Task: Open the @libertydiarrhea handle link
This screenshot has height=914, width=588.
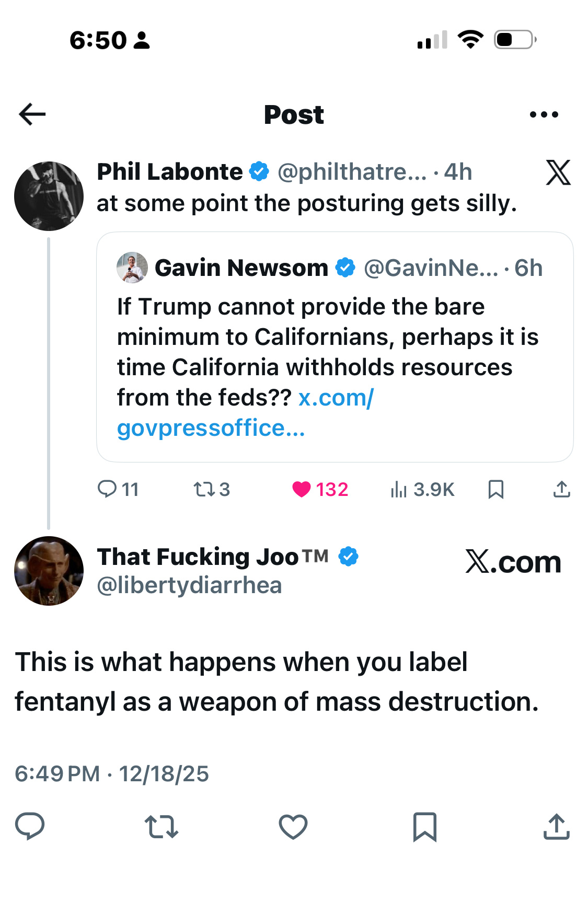Action: [189, 585]
